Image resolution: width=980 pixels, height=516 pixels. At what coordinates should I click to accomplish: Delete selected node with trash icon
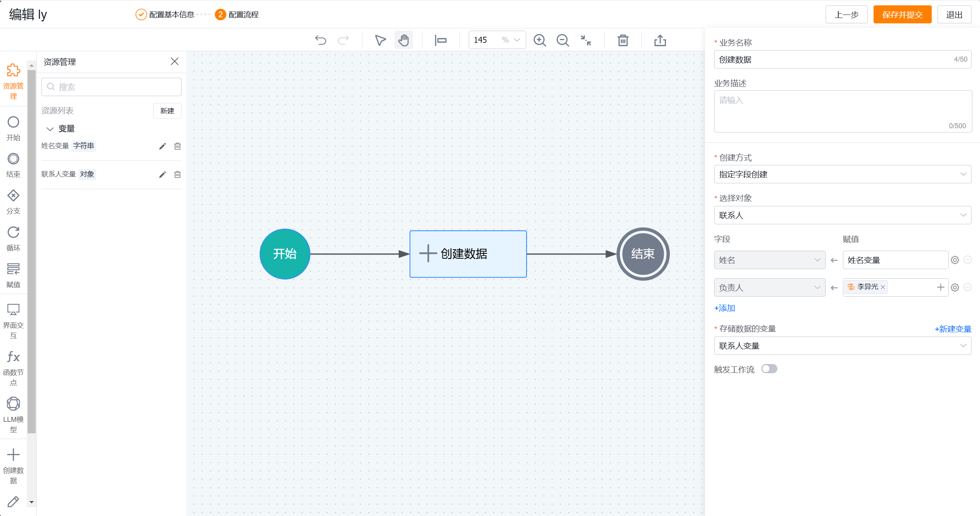[x=623, y=40]
